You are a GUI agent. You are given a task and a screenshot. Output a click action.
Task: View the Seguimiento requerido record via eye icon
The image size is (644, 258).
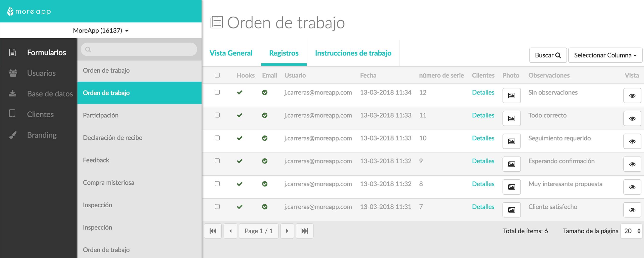632,141
